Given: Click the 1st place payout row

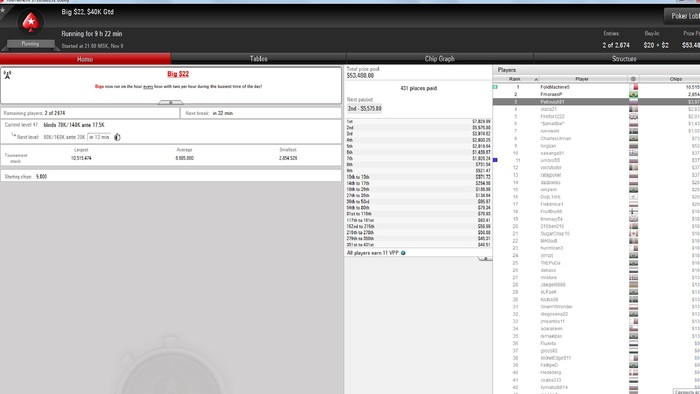Looking at the screenshot, I should click(x=419, y=121).
